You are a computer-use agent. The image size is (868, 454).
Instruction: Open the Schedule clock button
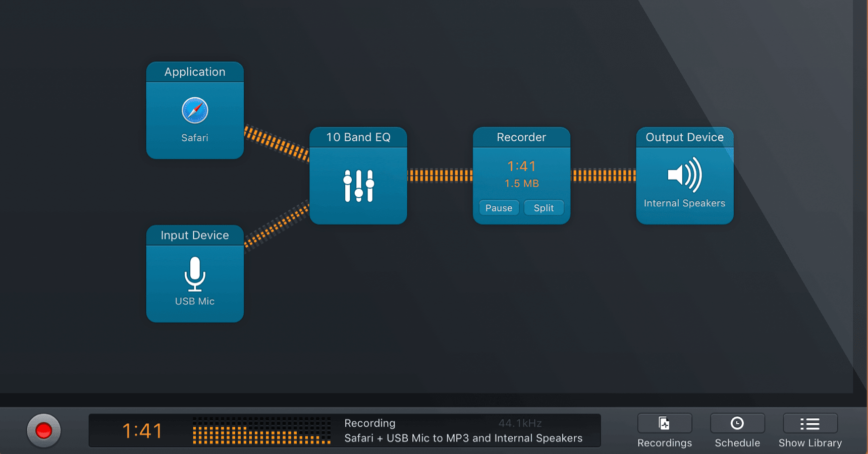[737, 424]
